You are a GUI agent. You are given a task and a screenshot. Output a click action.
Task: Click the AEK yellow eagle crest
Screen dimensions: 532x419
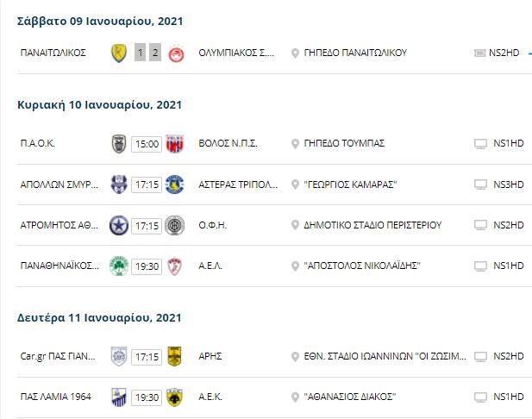(176, 397)
